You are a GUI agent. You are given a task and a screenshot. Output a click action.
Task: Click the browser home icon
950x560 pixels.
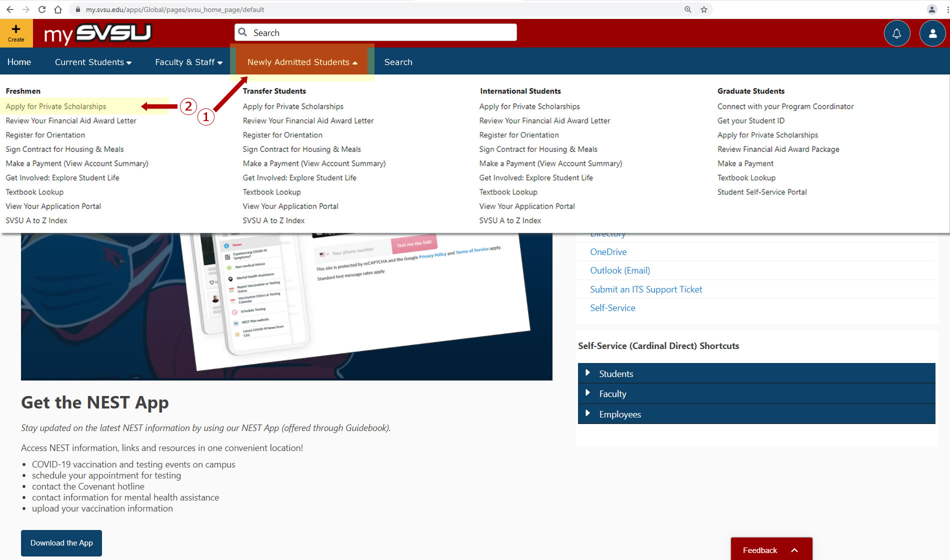[x=58, y=9]
